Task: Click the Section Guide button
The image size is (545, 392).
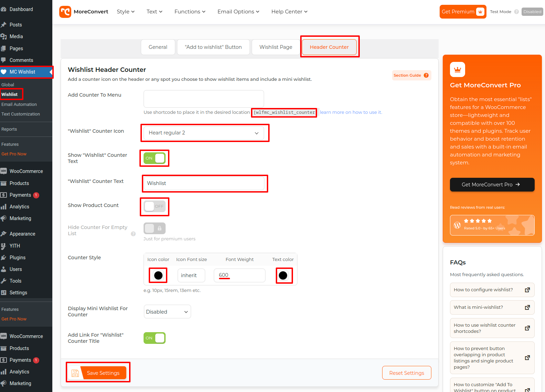Action: [411, 75]
